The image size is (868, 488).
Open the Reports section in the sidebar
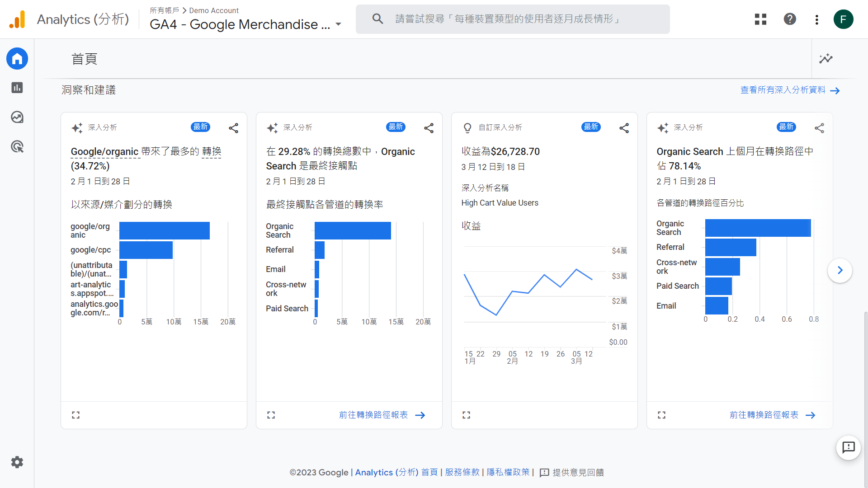point(17,88)
